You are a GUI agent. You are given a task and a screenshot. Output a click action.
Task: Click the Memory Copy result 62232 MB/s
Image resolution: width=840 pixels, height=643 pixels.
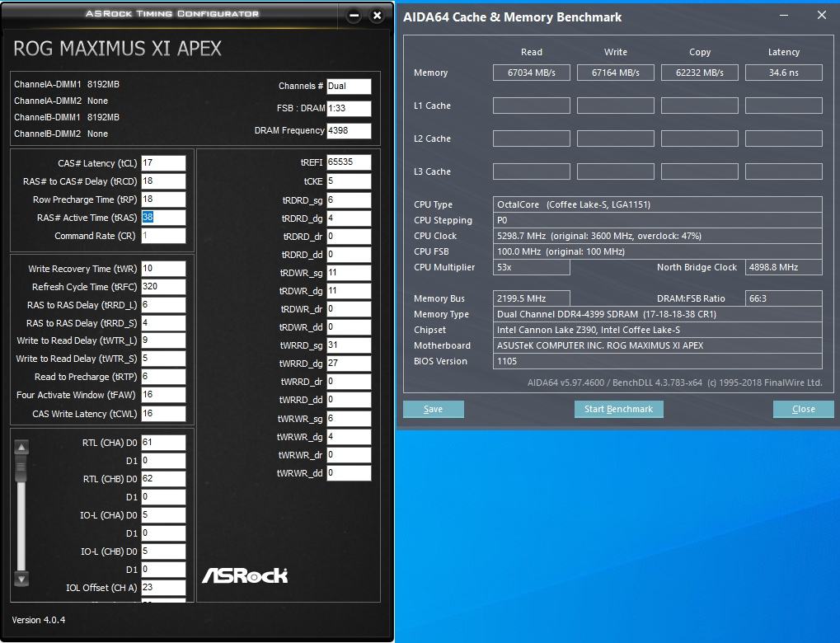click(700, 73)
